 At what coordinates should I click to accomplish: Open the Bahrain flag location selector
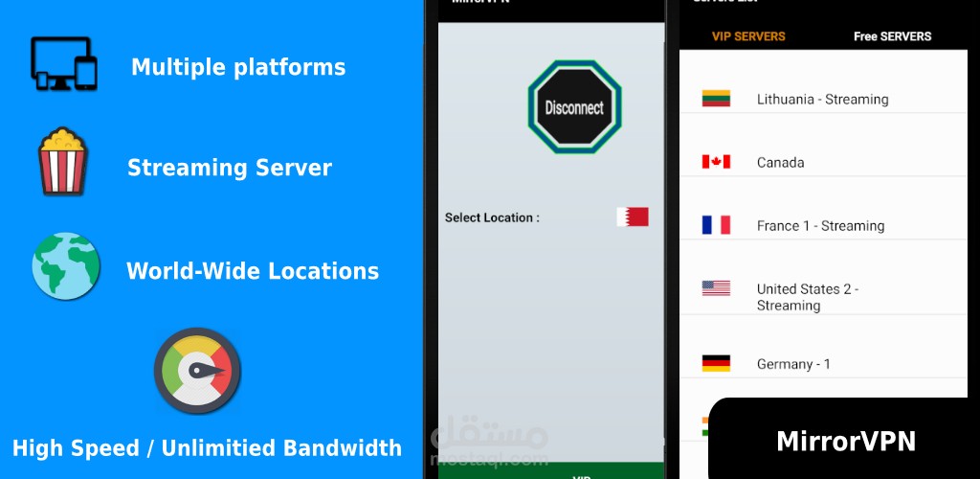633,217
